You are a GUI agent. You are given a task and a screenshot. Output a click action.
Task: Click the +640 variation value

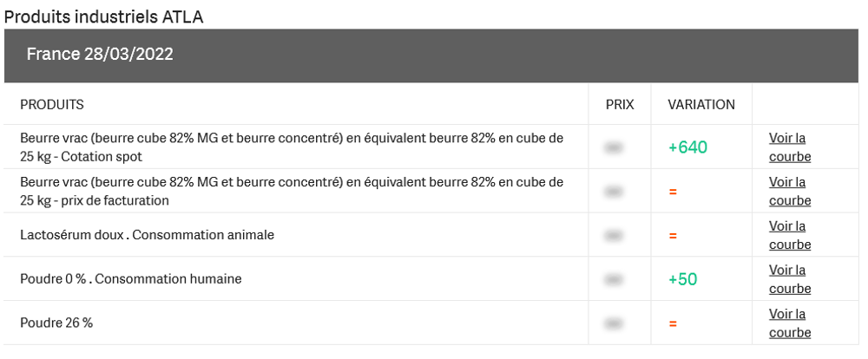tap(687, 147)
